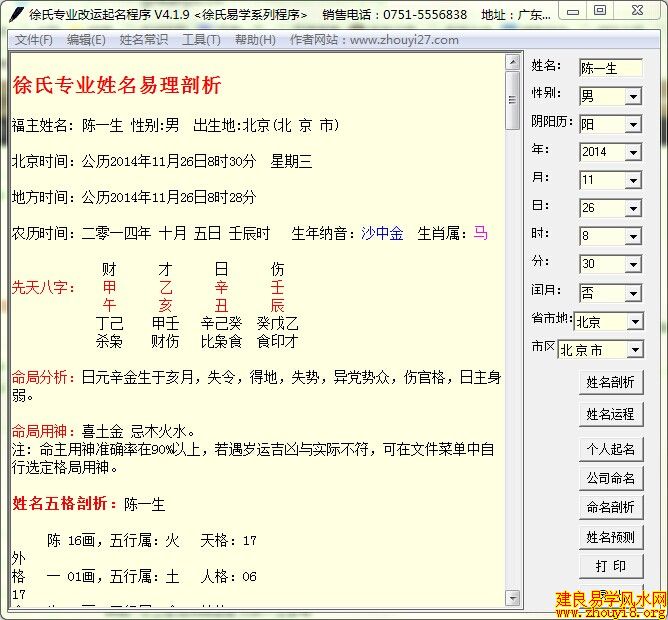Image resolution: width=668 pixels, height=620 pixels.
Task: Open the 月 month dropdown showing 11
Action: click(x=632, y=181)
